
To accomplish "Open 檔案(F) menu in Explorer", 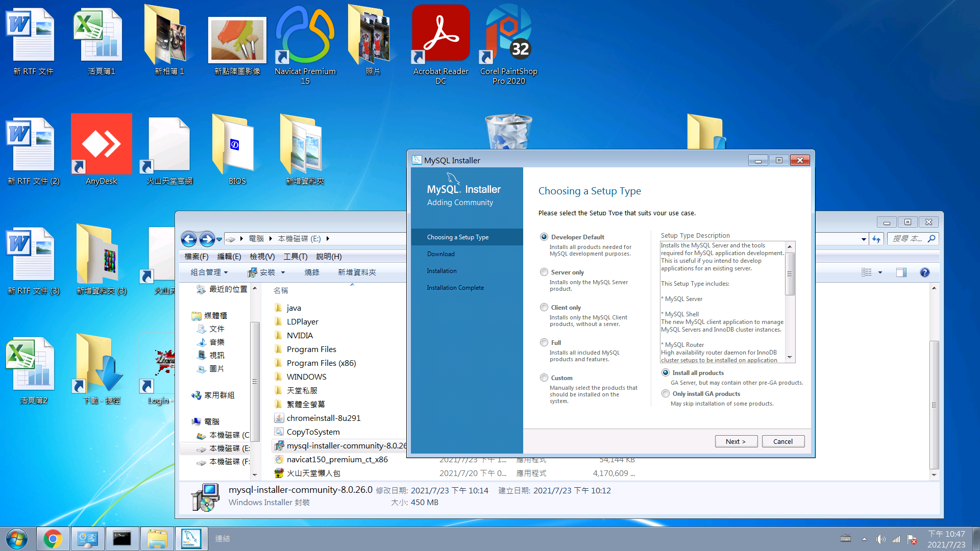I will click(x=197, y=257).
